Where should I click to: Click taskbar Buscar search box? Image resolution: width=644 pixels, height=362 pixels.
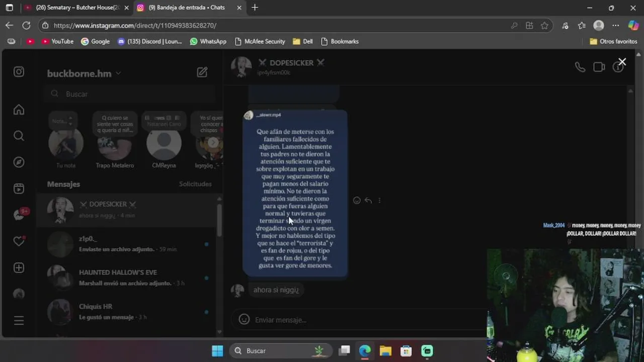(x=281, y=350)
